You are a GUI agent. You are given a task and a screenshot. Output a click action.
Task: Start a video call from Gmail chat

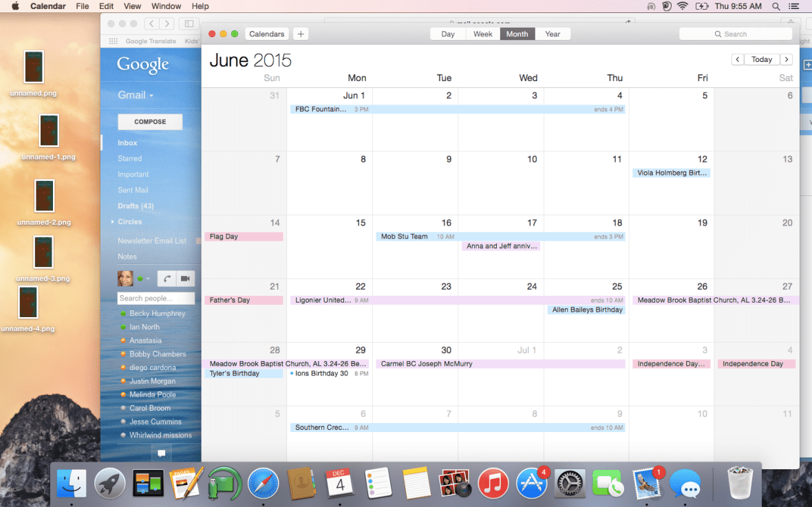tap(184, 278)
